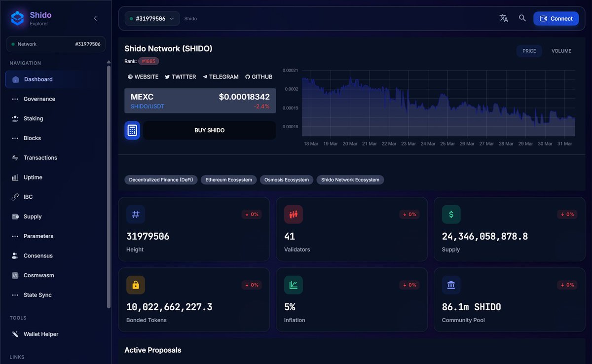
Task: Open the GITHUB link
Action: [259, 77]
